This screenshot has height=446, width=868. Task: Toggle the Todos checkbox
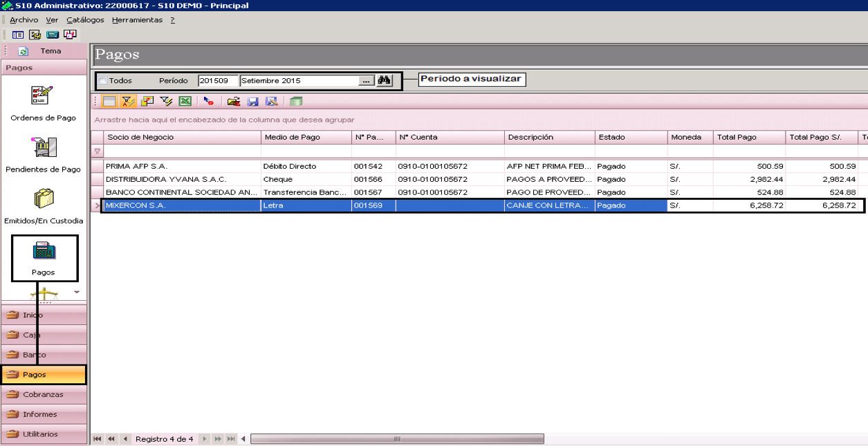[102, 81]
